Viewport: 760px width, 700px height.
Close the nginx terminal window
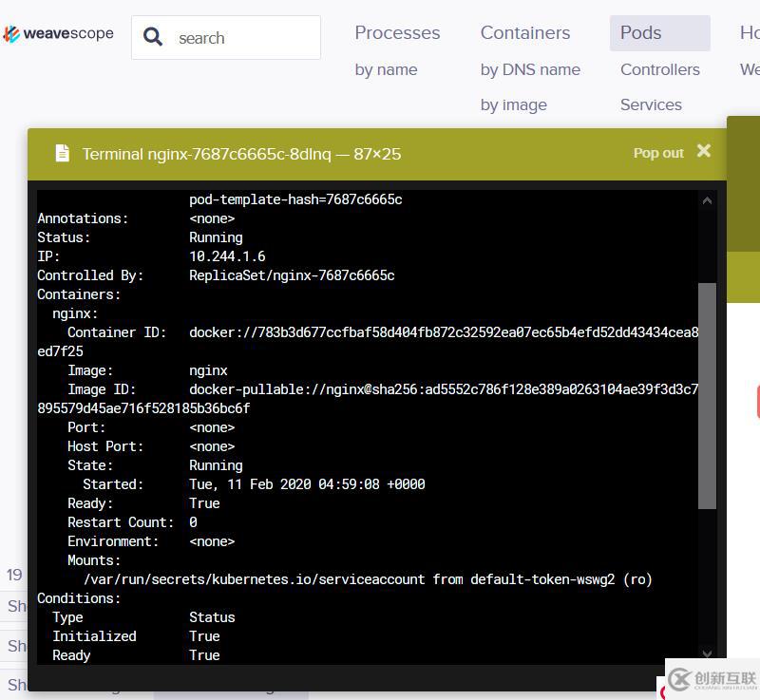point(702,150)
